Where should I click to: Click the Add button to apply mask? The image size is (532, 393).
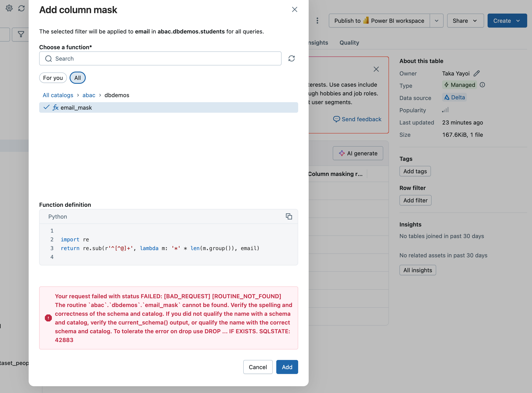[287, 367]
